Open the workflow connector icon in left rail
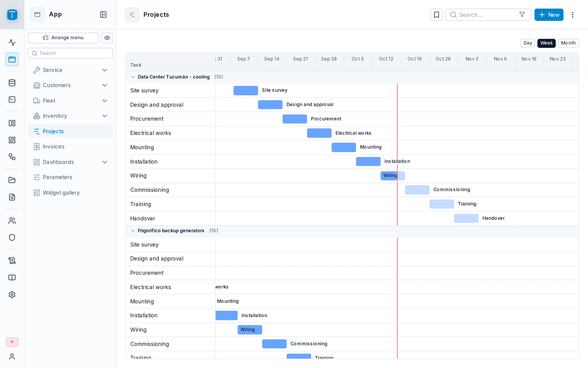The width and height of the screenshot is (588, 368). coord(12,157)
